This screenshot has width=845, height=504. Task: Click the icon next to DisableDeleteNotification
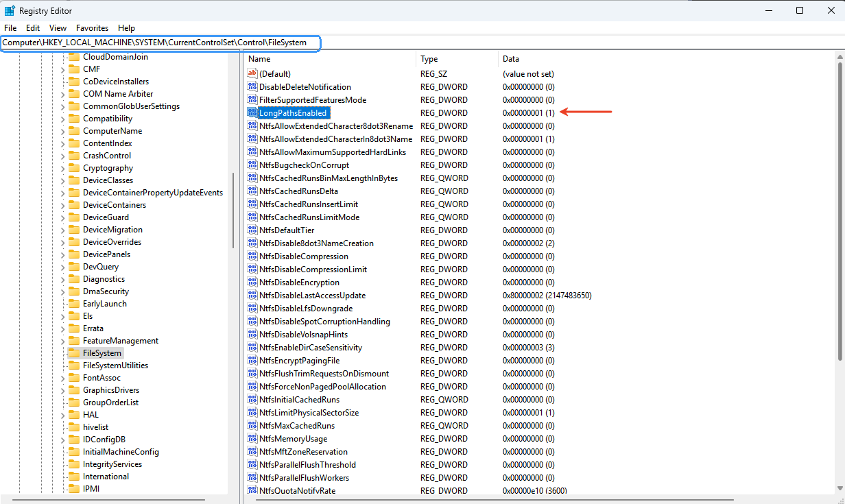[252, 86]
